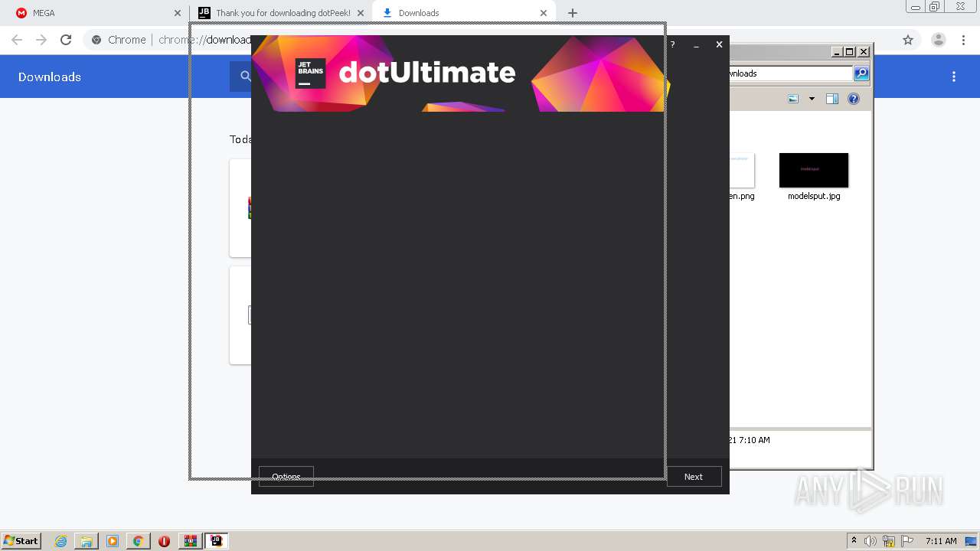Open Opera from the taskbar

pyautogui.click(x=164, y=541)
